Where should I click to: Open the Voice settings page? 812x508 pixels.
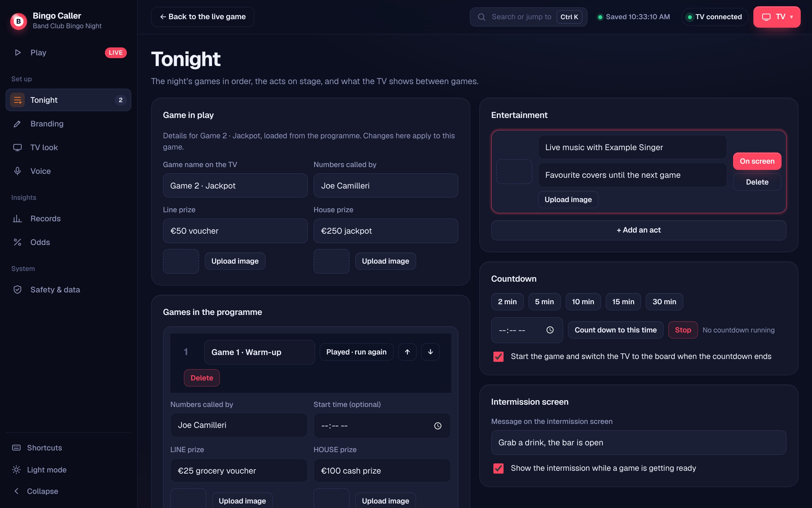(69, 171)
